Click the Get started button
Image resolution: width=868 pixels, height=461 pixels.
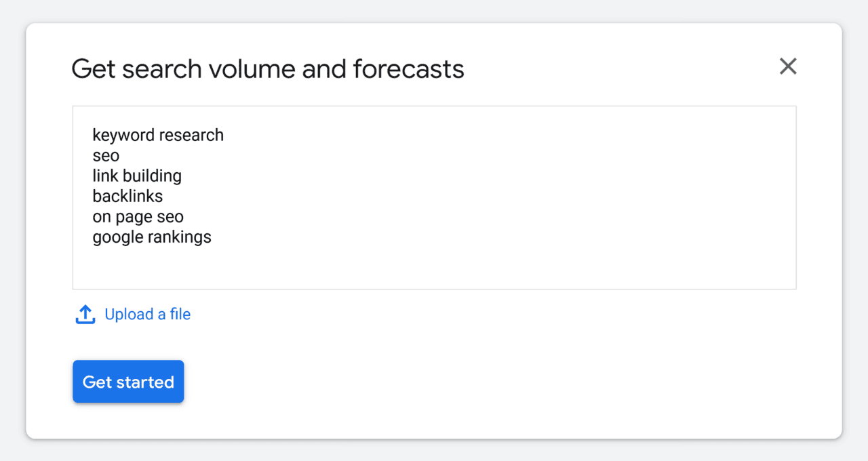[x=127, y=381]
